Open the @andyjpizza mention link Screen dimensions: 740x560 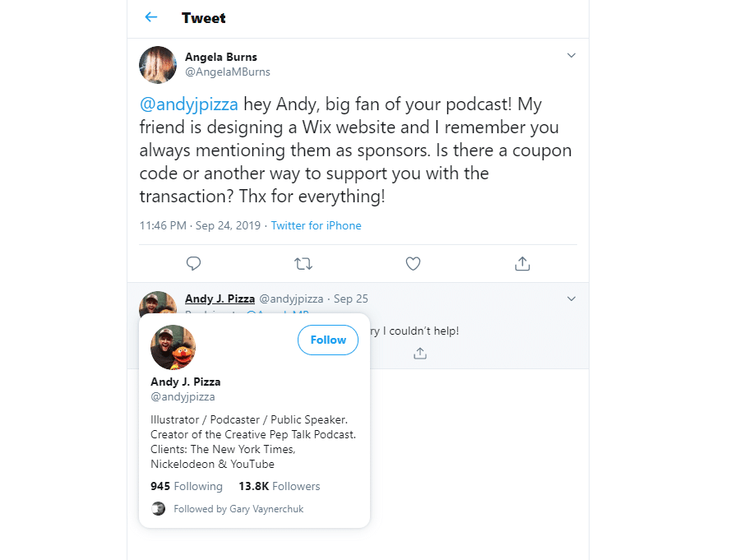pos(188,105)
